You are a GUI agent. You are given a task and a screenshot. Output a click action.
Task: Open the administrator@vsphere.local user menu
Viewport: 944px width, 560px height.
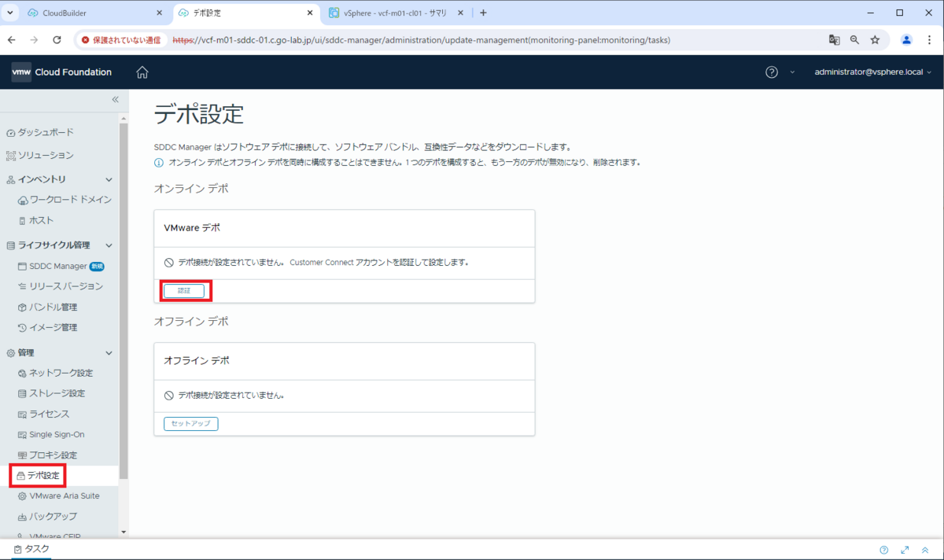tap(873, 72)
